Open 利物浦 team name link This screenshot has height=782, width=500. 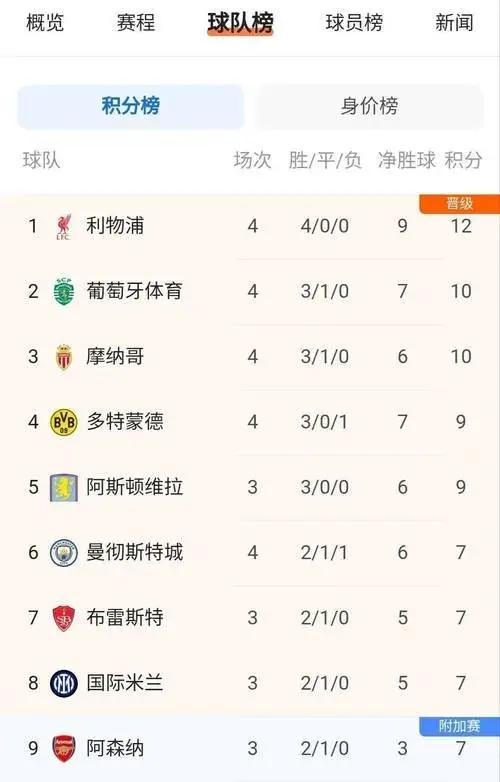click(115, 226)
